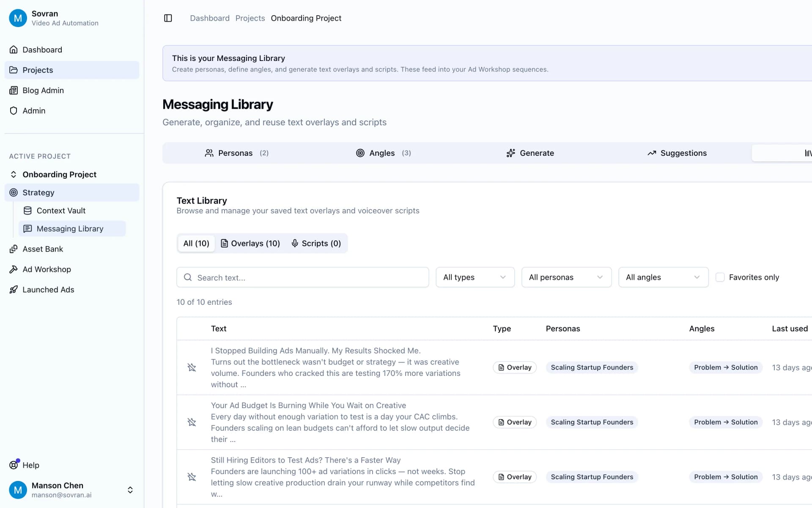The height and width of the screenshot is (508, 812).
Task: Click the Strategy target icon
Action: (14, 192)
